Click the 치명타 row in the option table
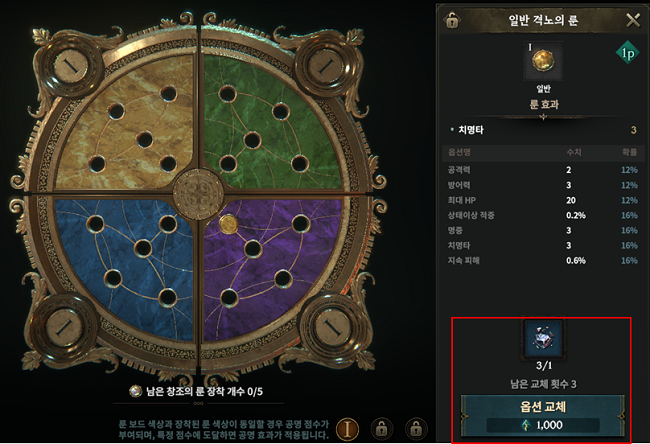Viewport: 650px width, 444px height. tap(543, 245)
